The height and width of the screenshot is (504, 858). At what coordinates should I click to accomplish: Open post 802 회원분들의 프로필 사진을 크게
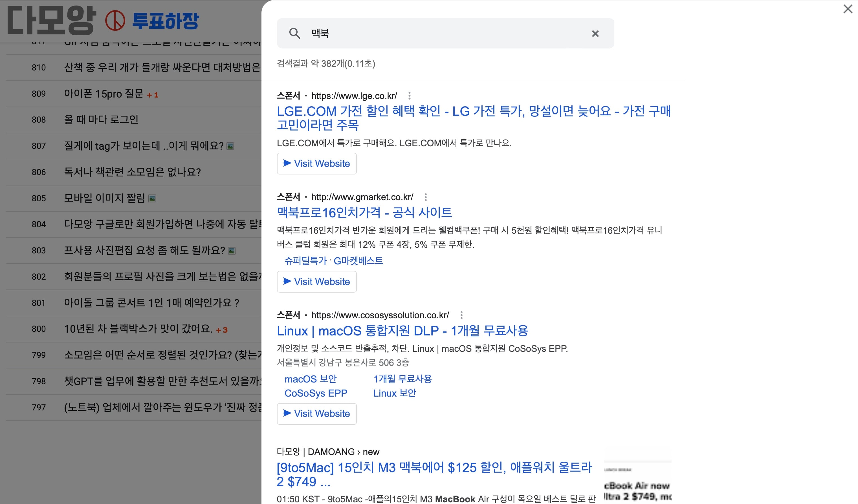coord(163,276)
